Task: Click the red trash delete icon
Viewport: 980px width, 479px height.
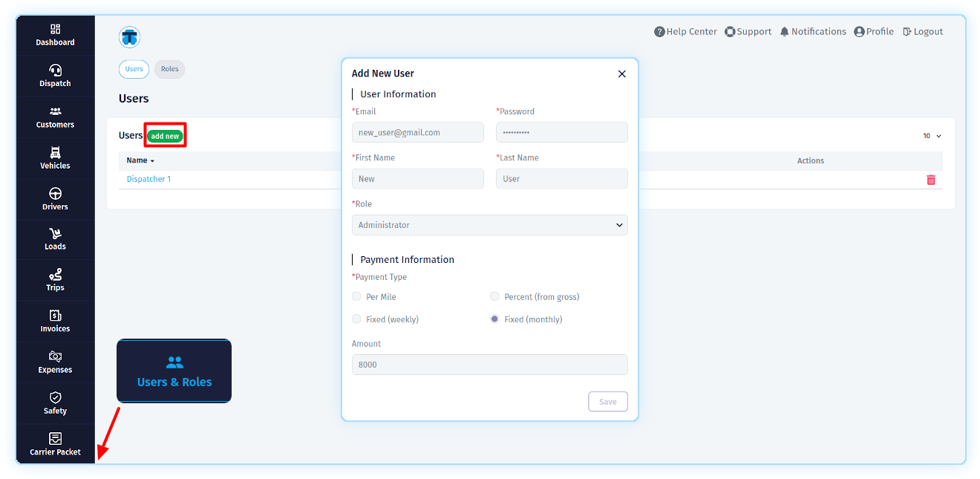Action: (x=930, y=180)
